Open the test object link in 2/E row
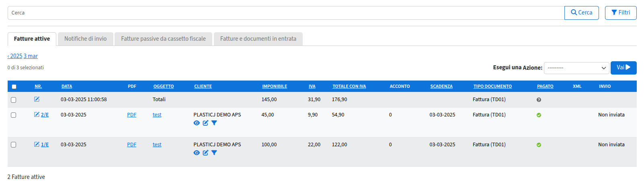 157,114
